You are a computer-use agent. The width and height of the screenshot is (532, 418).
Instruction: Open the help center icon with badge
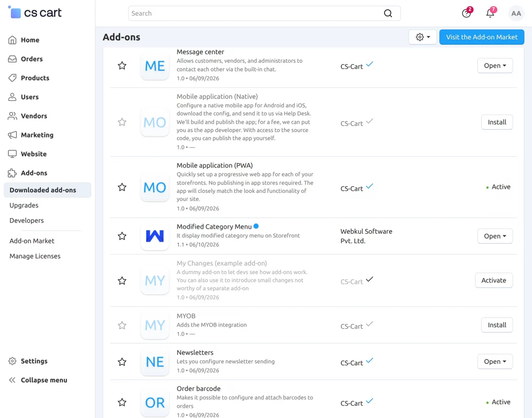click(x=466, y=13)
